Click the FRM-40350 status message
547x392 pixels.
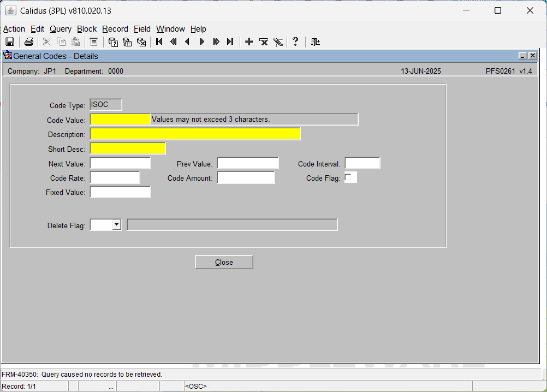pyautogui.click(x=82, y=374)
